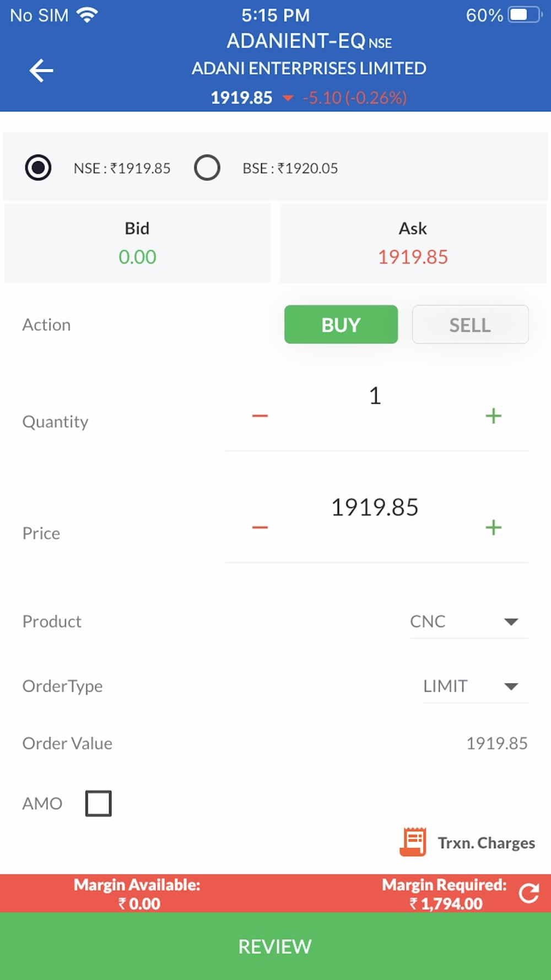Increase quantity with the plus icon
This screenshot has width=551, height=980.
[x=494, y=416]
